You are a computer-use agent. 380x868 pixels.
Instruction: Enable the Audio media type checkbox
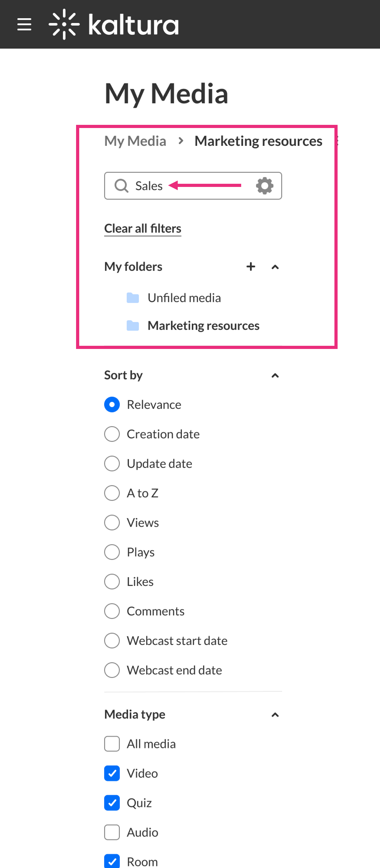[x=112, y=832]
